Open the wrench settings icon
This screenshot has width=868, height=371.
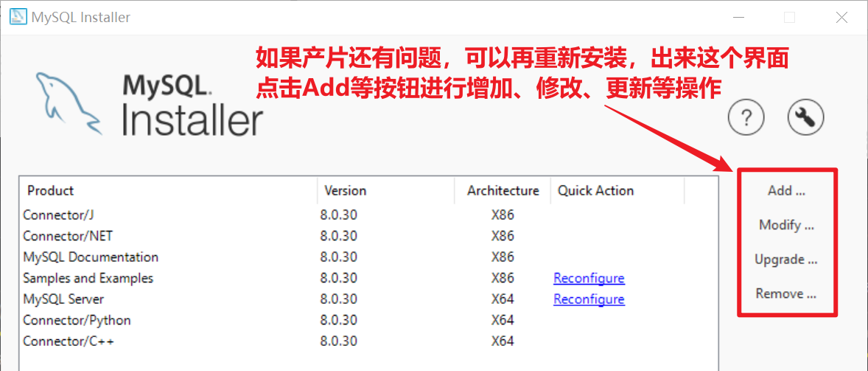(x=805, y=117)
